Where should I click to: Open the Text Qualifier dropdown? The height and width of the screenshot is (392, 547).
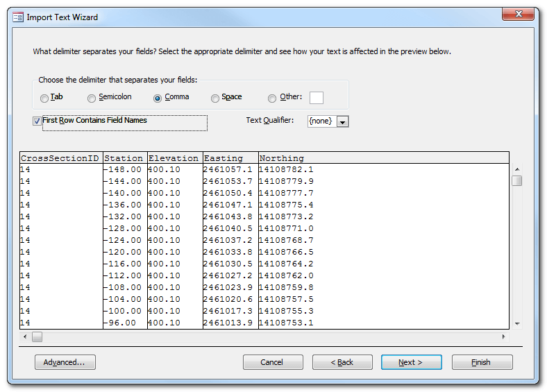(x=342, y=121)
